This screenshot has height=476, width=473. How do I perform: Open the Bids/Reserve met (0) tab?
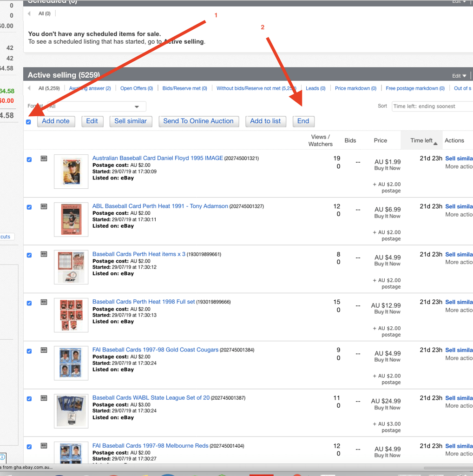[185, 88]
